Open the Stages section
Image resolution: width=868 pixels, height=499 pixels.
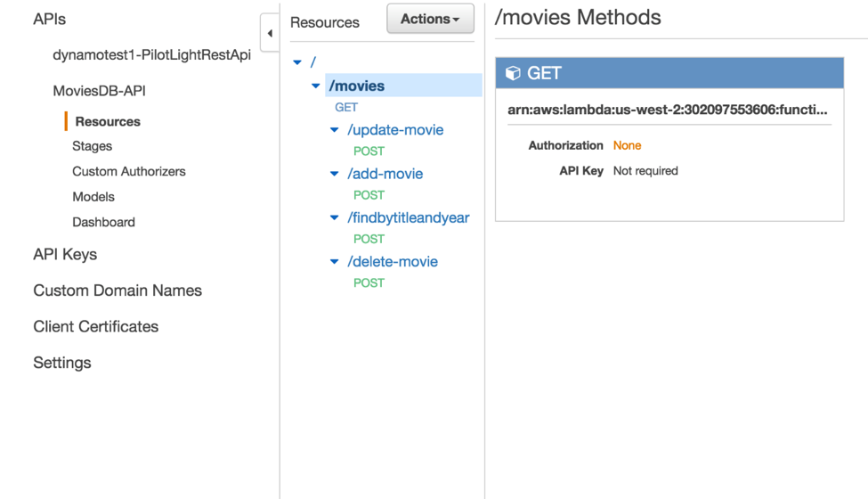(93, 146)
